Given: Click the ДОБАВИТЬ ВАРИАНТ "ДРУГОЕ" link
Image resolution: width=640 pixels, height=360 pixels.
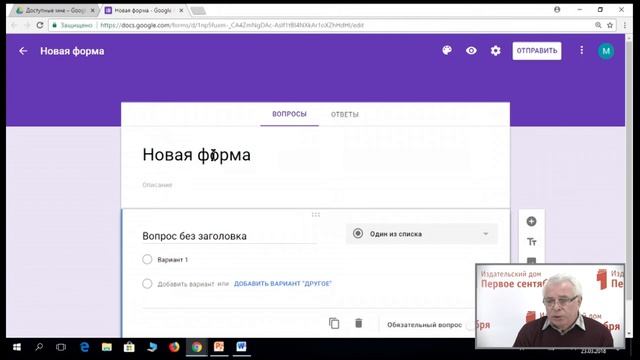Looking at the screenshot, I should click(x=283, y=284).
